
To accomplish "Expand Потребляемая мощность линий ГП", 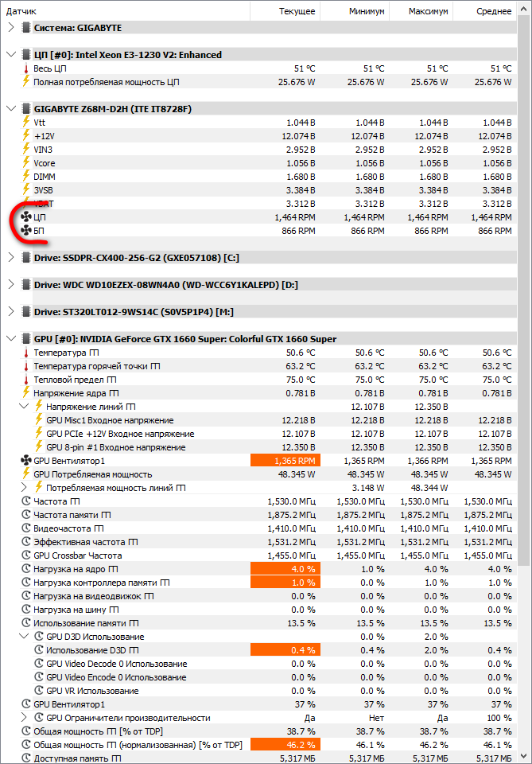I will pos(24,487).
